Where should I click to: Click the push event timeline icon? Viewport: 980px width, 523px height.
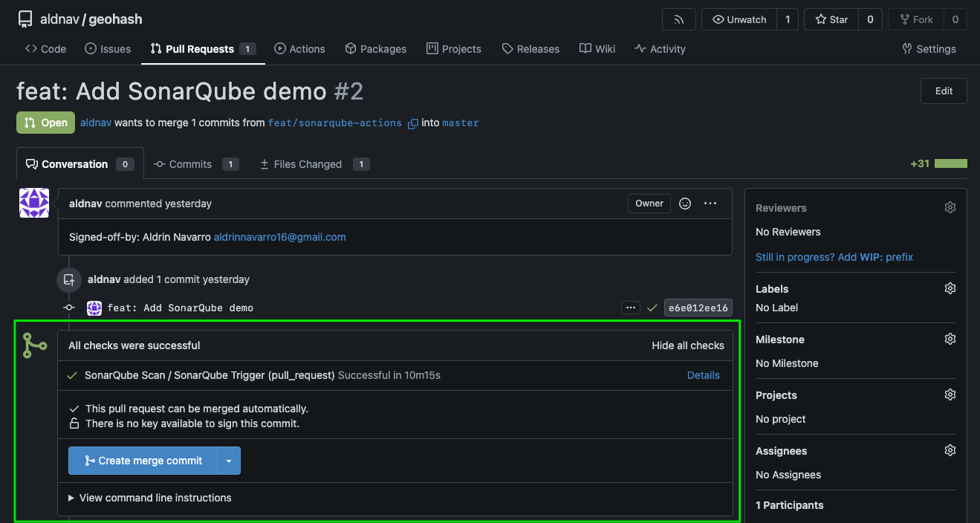[68, 280]
